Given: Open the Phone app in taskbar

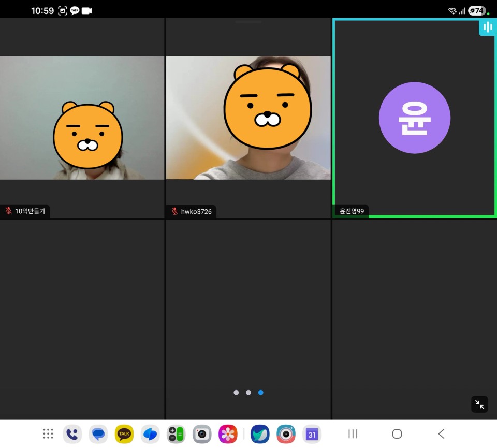Looking at the screenshot, I should [x=72, y=434].
